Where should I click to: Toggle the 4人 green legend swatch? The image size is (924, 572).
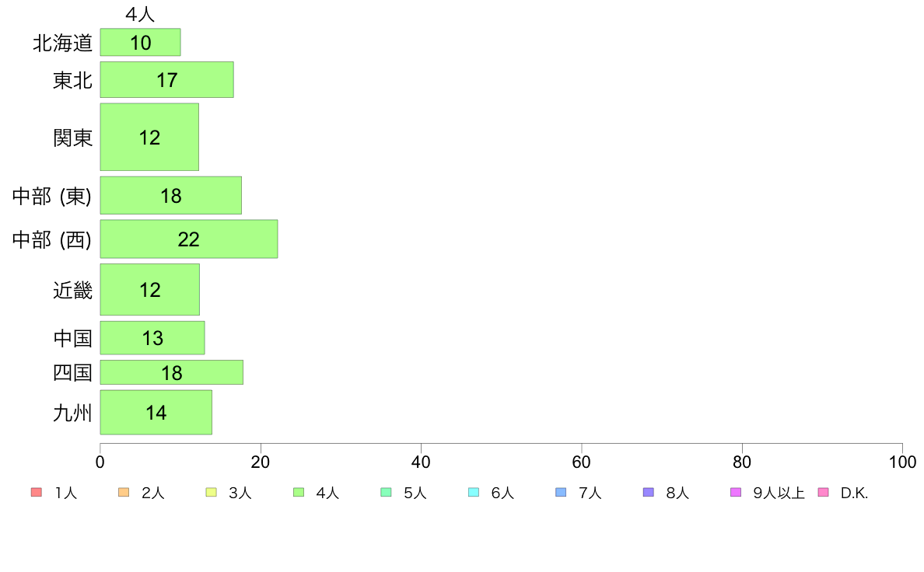(299, 493)
